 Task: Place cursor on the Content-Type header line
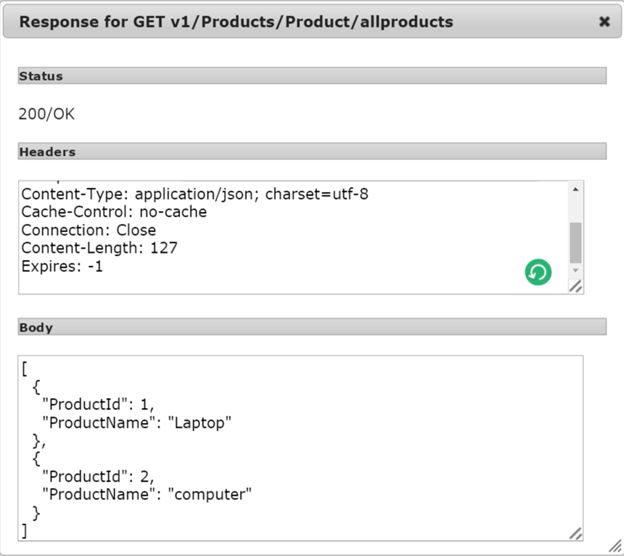194,194
